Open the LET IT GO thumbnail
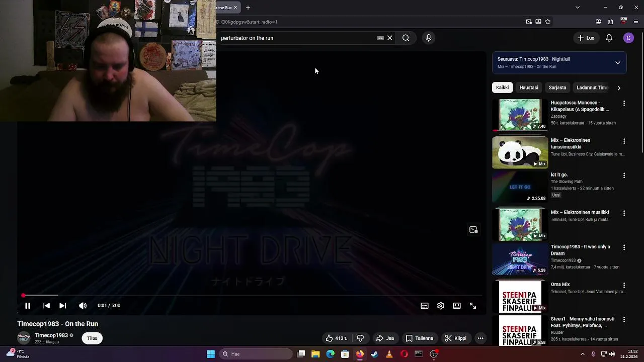This screenshot has height=362, width=644. coord(520,187)
